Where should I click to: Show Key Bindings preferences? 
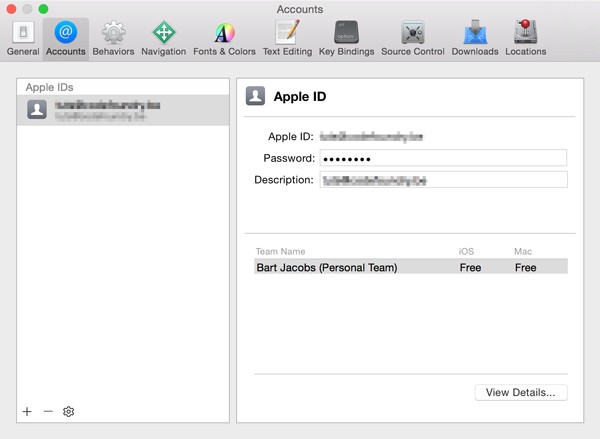[x=346, y=39]
